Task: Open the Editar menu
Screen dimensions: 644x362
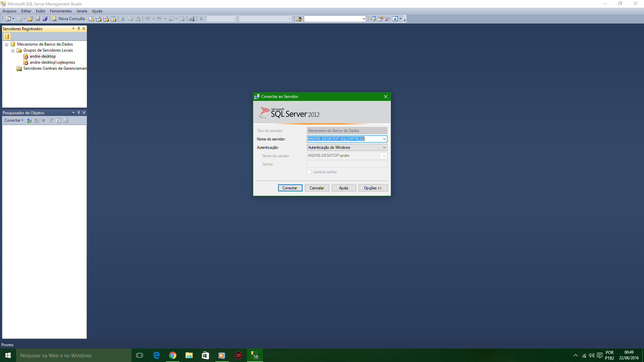Action: (26, 11)
